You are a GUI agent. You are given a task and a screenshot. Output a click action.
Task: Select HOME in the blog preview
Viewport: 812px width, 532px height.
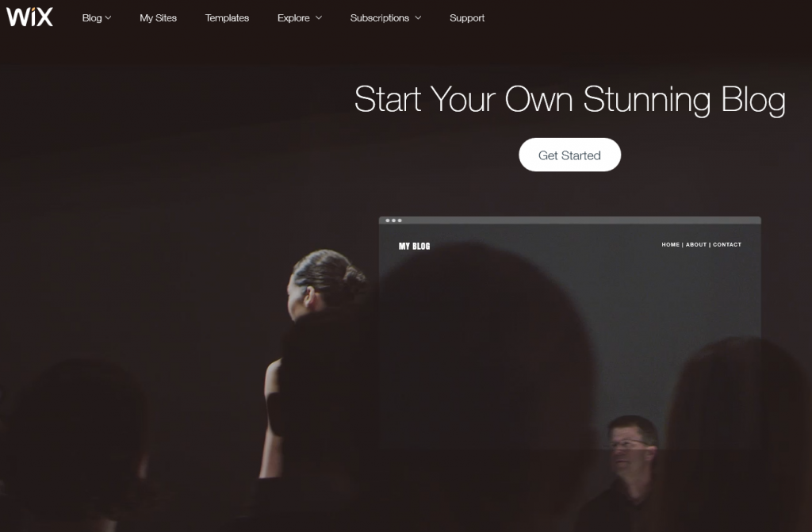point(670,244)
